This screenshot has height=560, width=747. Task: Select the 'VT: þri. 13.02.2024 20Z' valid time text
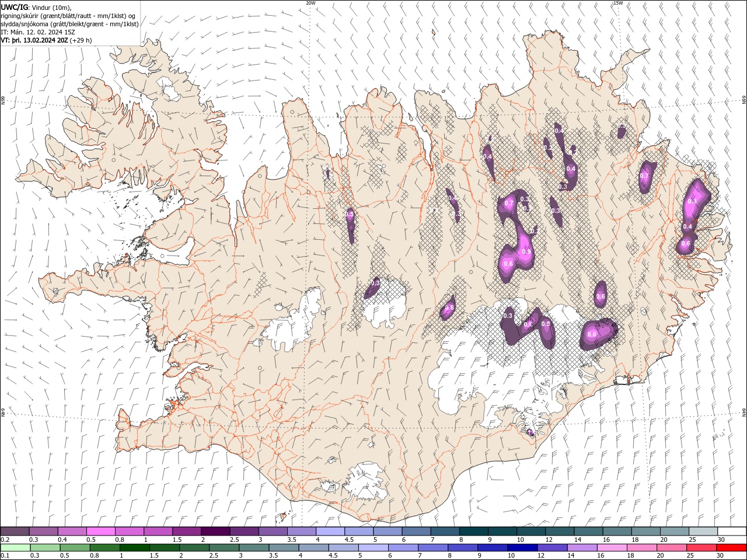(35, 40)
